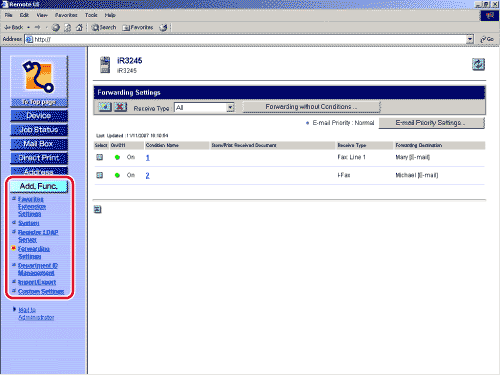
Task: Open the first Add. Func. Settings sidebar link
Action: pyautogui.click(x=32, y=207)
